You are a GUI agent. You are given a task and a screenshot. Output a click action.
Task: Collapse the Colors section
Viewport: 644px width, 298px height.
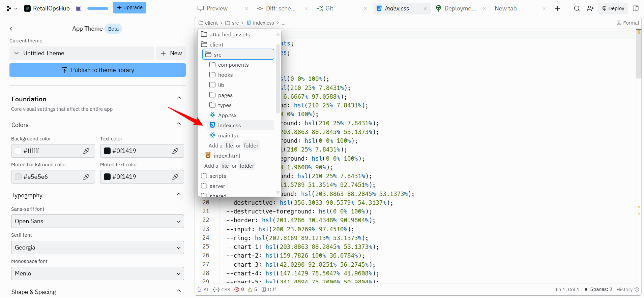coord(179,124)
